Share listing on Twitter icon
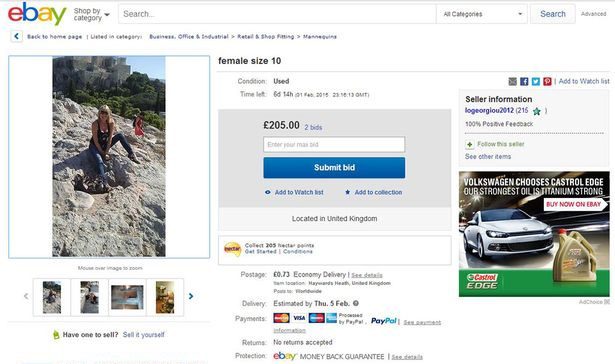 (x=536, y=81)
